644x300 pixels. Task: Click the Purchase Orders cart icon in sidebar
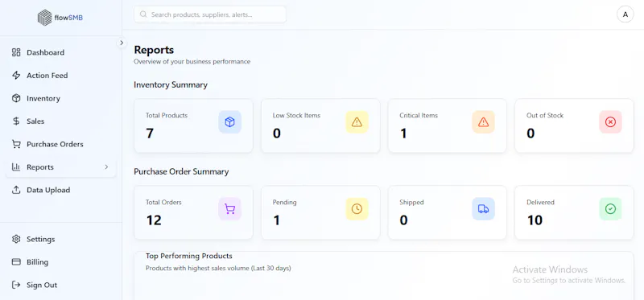pos(16,144)
